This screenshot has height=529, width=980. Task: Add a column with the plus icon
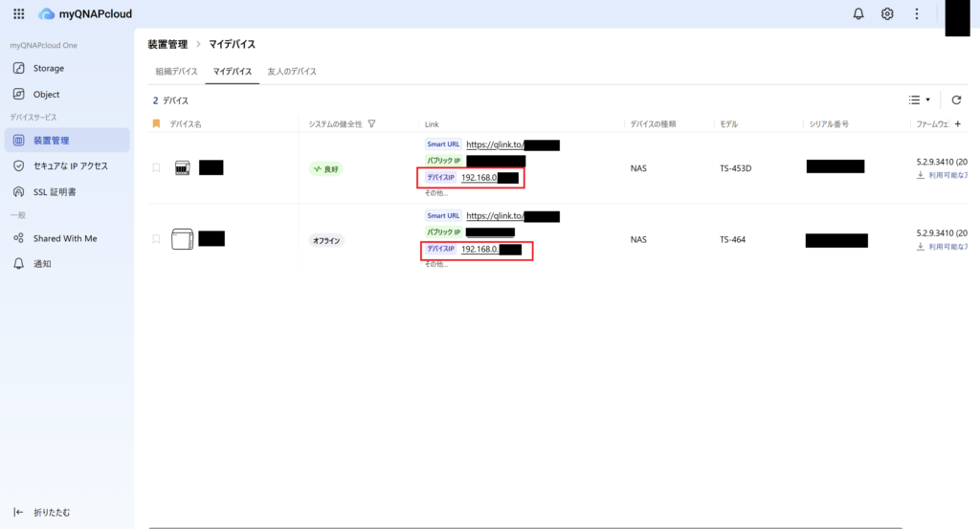coord(957,123)
